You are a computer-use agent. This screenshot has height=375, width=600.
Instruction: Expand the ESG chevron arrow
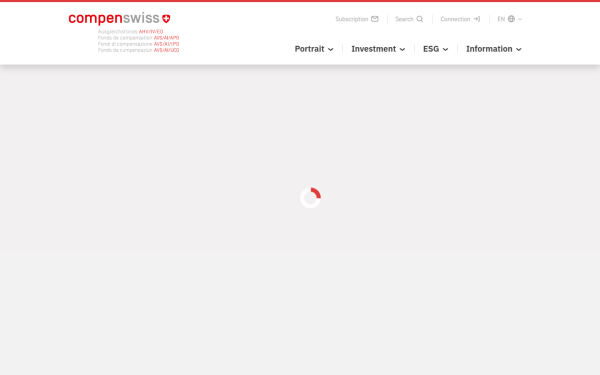[x=445, y=49]
